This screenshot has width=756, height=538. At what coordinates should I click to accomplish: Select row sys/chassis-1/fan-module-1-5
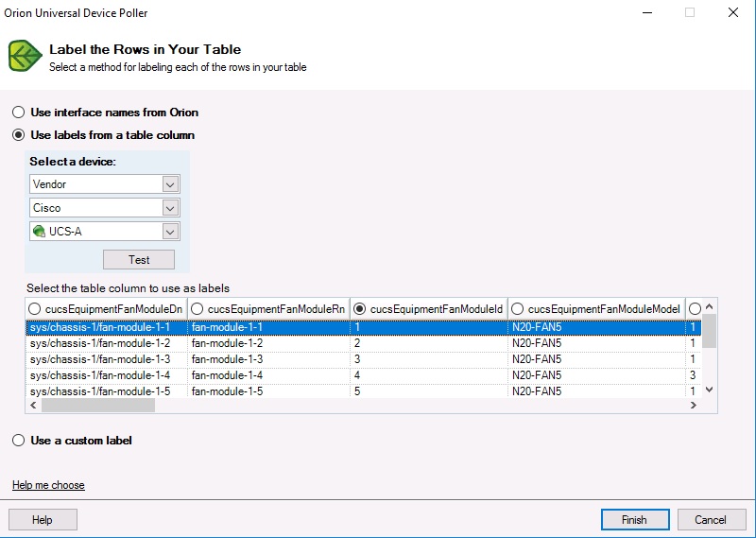[x=364, y=390]
